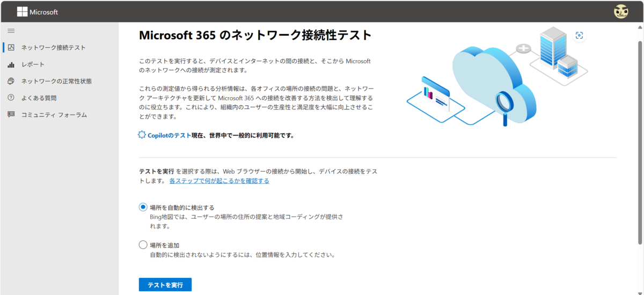Click text 現在、世界中で一般的に利用可能です。

[243, 136]
